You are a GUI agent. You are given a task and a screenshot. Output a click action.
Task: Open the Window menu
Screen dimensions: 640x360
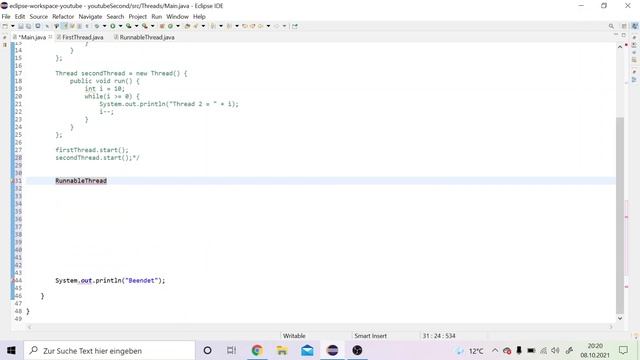tap(177, 17)
